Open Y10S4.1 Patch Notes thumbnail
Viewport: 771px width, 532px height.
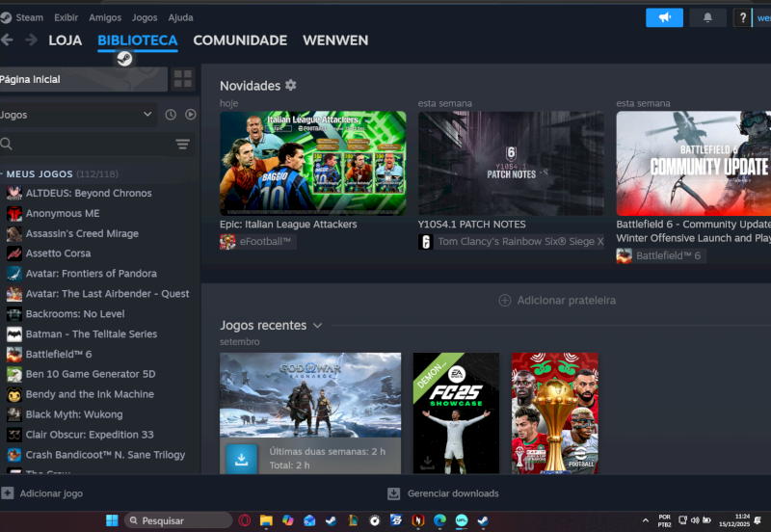coord(511,163)
